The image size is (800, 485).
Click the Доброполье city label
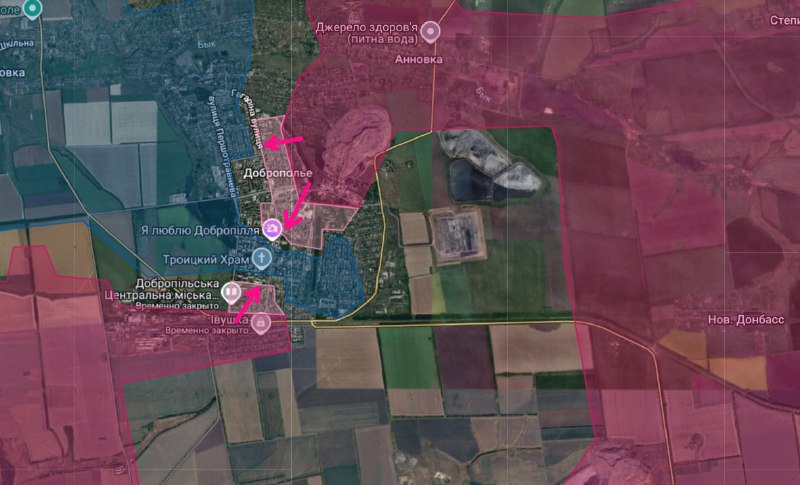[x=278, y=173]
